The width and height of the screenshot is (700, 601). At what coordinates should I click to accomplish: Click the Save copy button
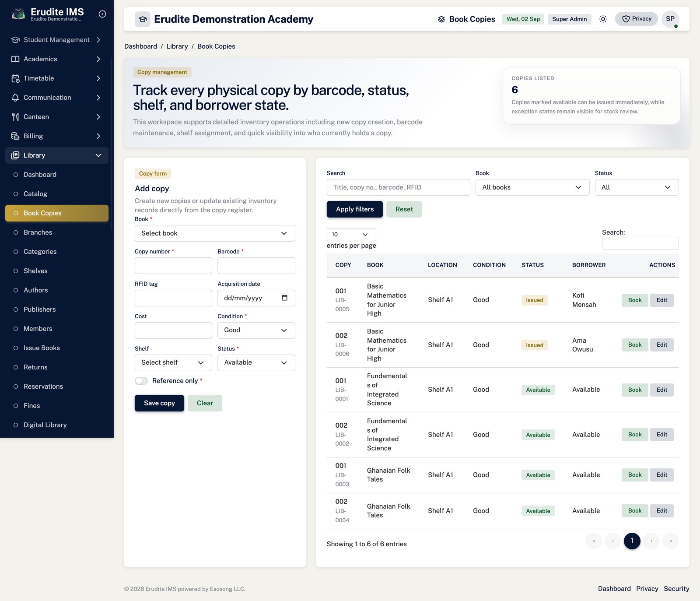pos(159,403)
